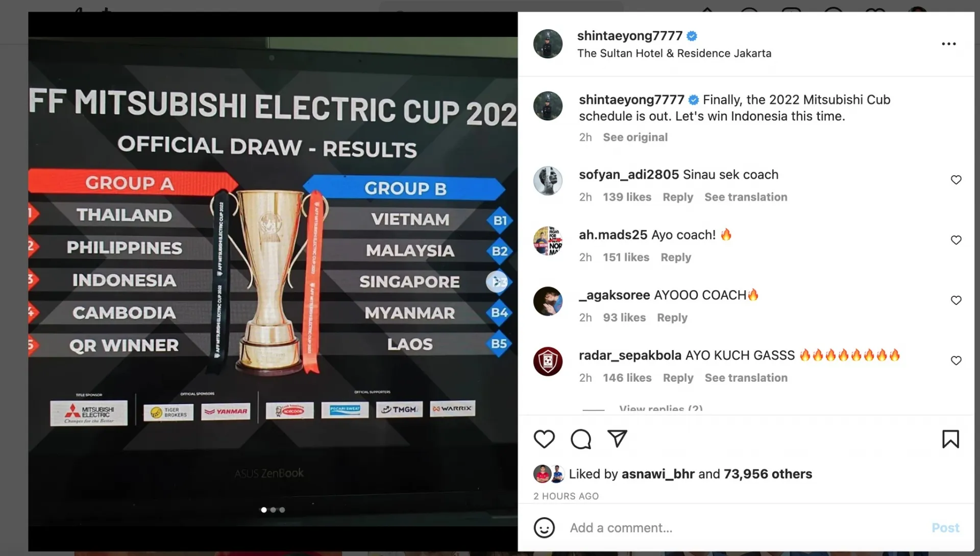980x556 pixels.
Task: Show original caption via See original
Action: click(x=635, y=137)
